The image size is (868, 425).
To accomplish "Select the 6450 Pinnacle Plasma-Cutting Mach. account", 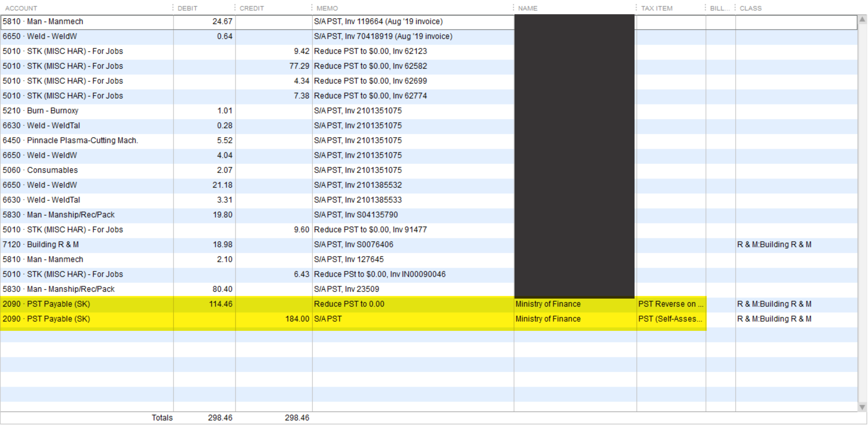I will tap(70, 140).
